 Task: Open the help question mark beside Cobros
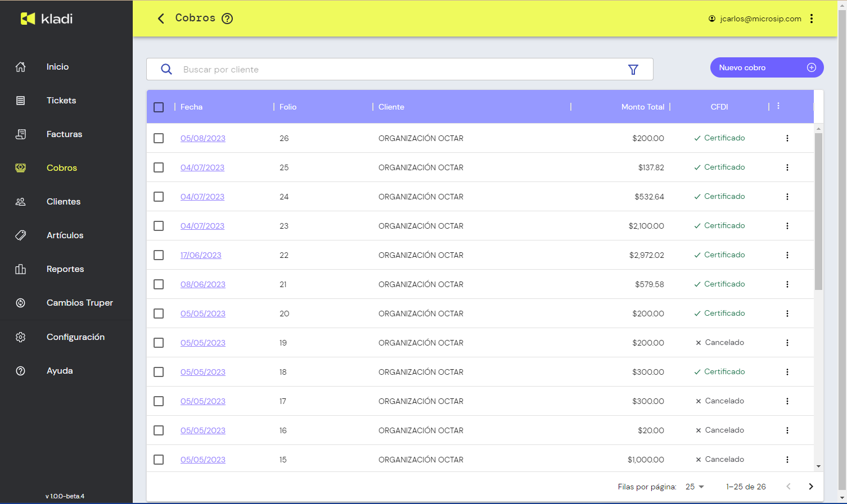pos(227,19)
